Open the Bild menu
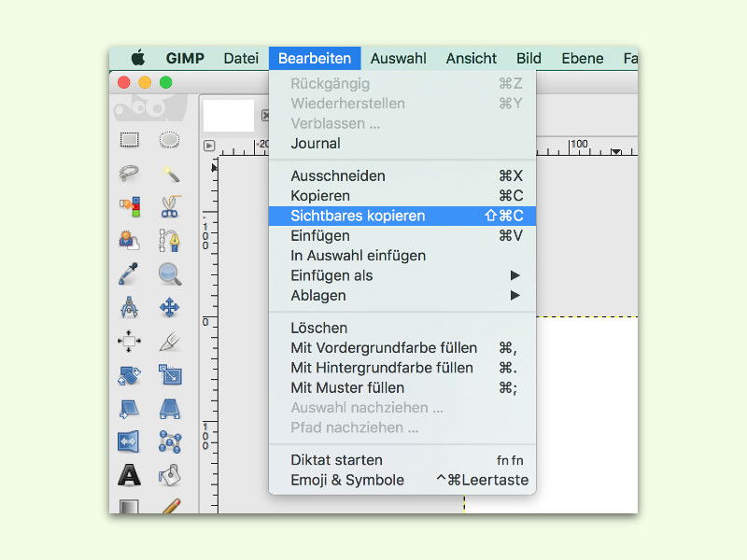The image size is (747, 560). 529,58
